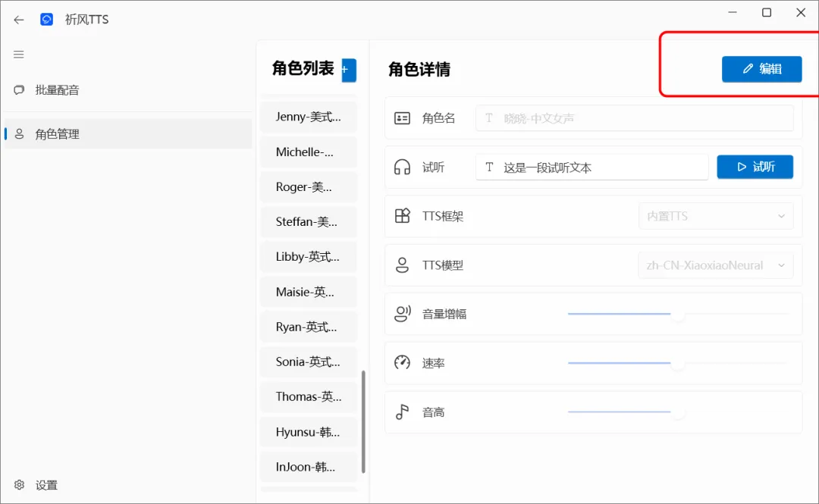Select 角色管理 in the sidebar
Screen dimensions: 819x504
(127, 133)
